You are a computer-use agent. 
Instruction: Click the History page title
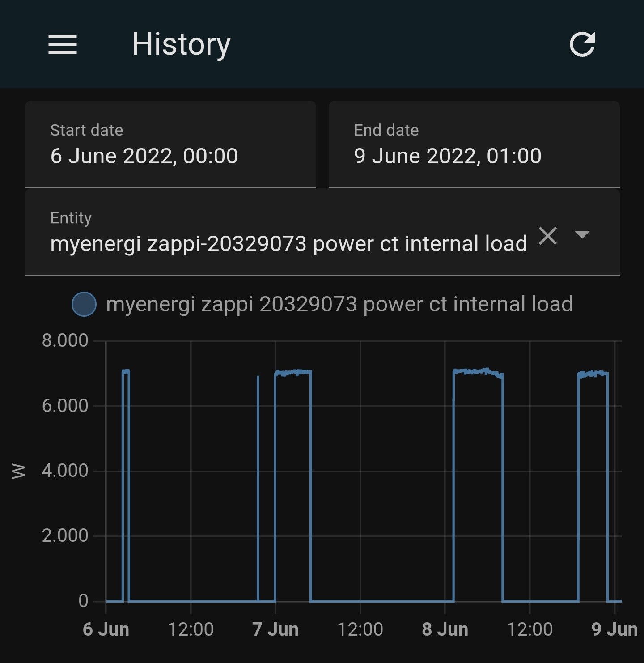point(181,43)
